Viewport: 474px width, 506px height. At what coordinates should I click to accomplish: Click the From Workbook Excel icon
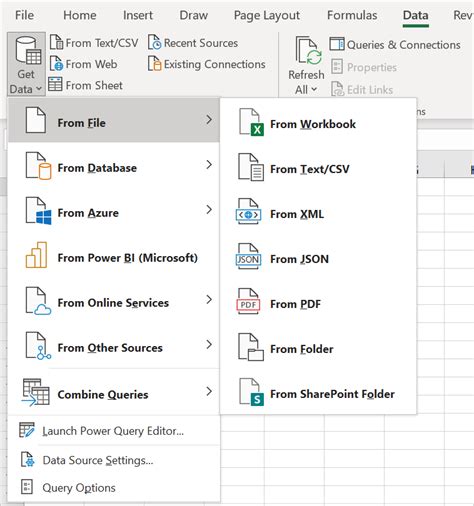pos(251,122)
